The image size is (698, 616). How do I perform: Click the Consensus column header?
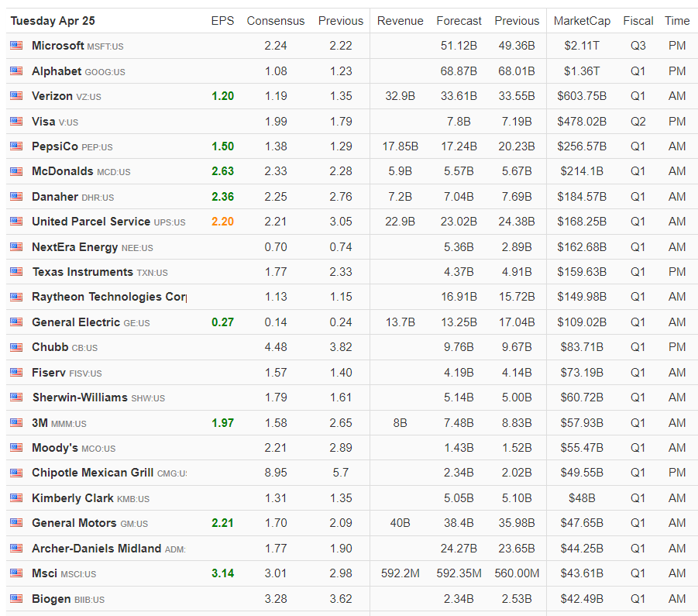coord(276,21)
